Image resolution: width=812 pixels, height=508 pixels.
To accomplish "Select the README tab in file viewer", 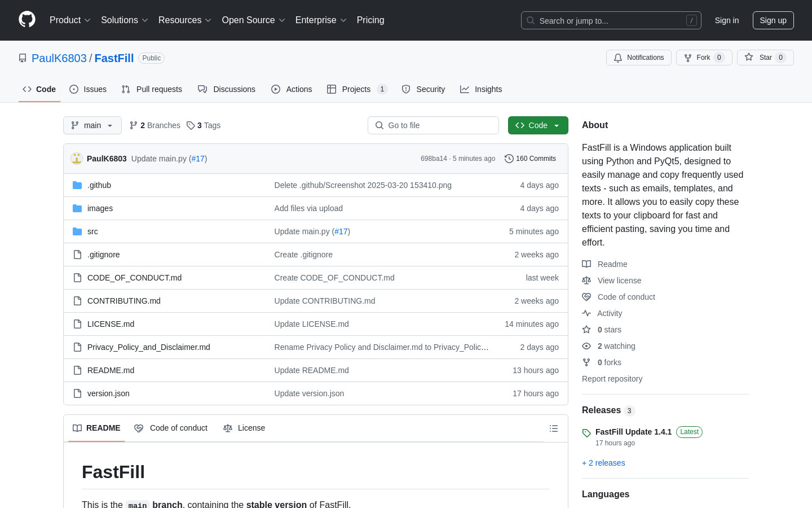I will 96,428.
